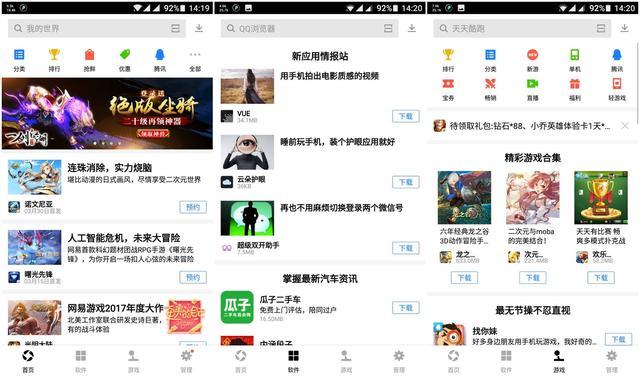640x378 pixels.
Task: Open downloads icon beside QQ浏览器 search bar
Action: point(412,28)
